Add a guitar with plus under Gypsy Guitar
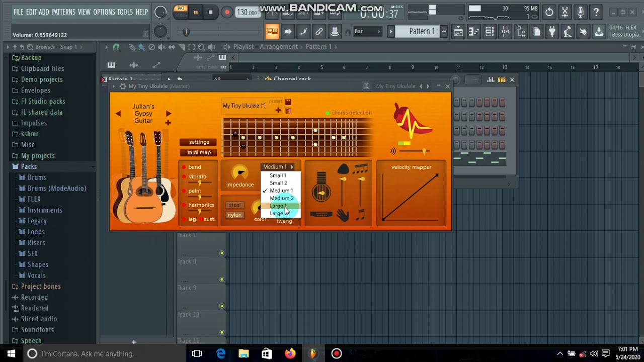644x362 pixels. tap(168, 123)
